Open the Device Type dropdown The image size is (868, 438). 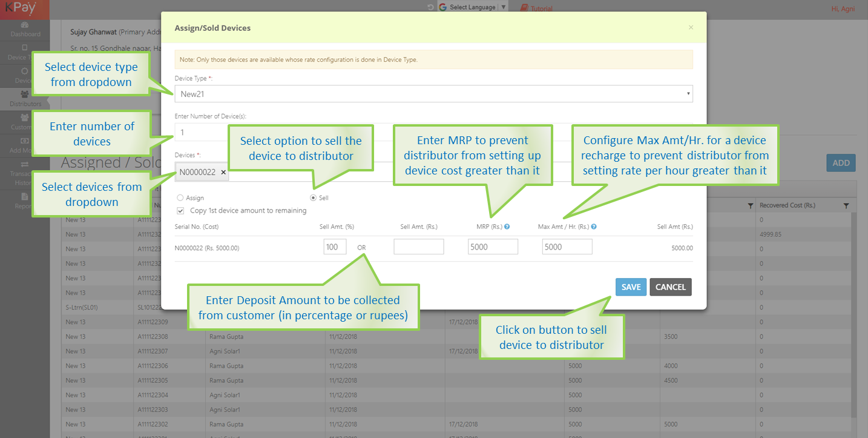pyautogui.click(x=433, y=94)
